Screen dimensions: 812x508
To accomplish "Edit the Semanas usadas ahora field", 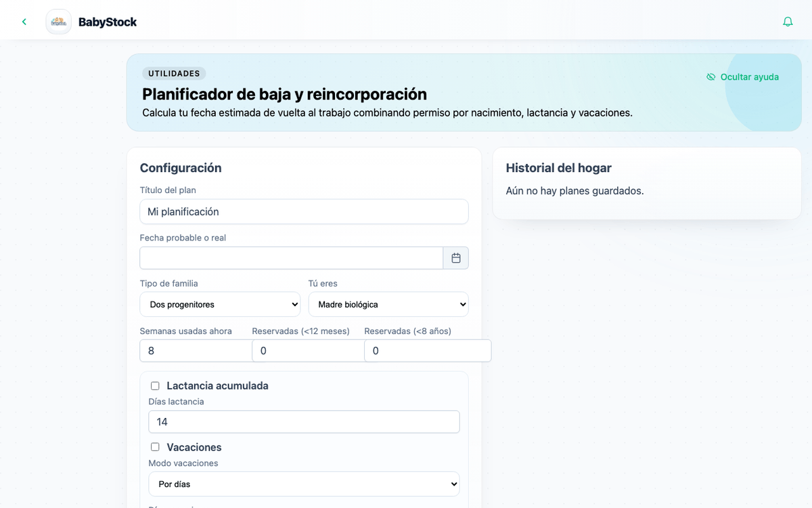I will (x=196, y=351).
